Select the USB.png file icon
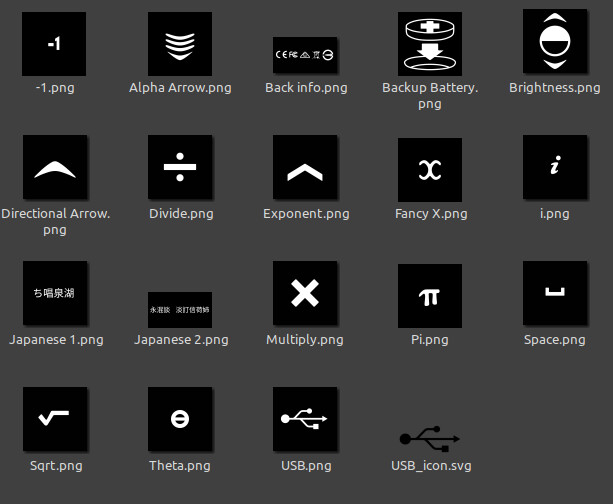 (x=305, y=419)
